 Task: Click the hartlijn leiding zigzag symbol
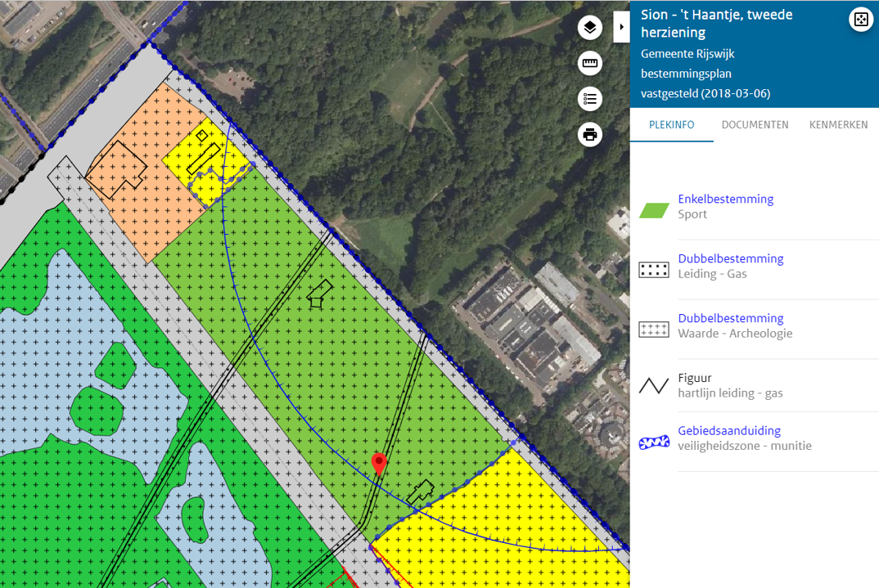click(x=654, y=385)
